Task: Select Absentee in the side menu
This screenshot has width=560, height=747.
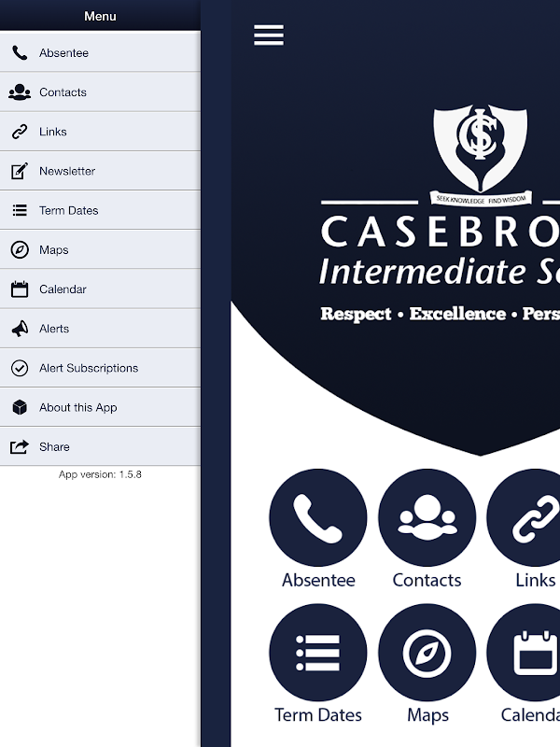Action: [100, 52]
